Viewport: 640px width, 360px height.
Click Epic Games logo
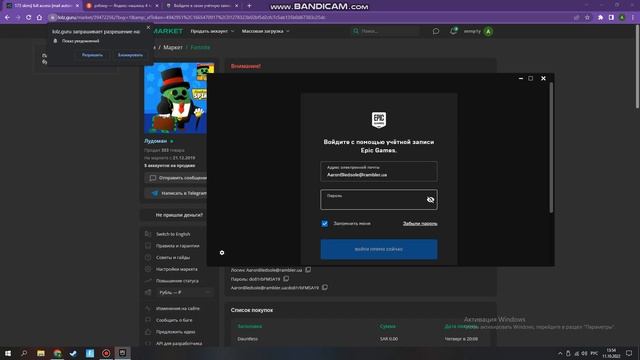(379, 120)
